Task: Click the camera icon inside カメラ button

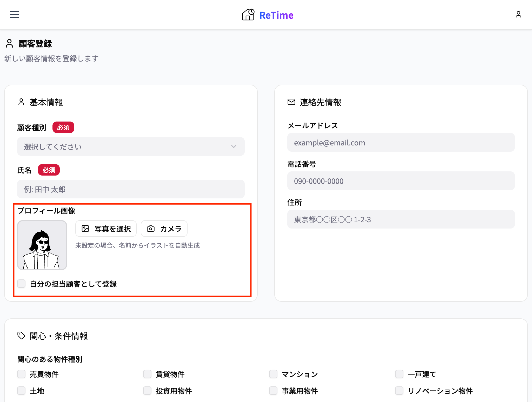Action: coord(151,229)
